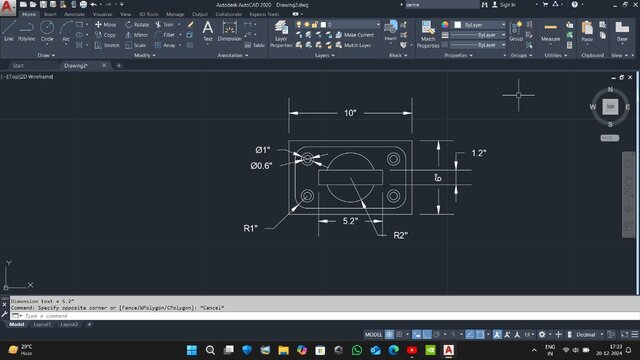Add a new layout with plus button
This screenshot has width=640, height=360.
point(89,324)
